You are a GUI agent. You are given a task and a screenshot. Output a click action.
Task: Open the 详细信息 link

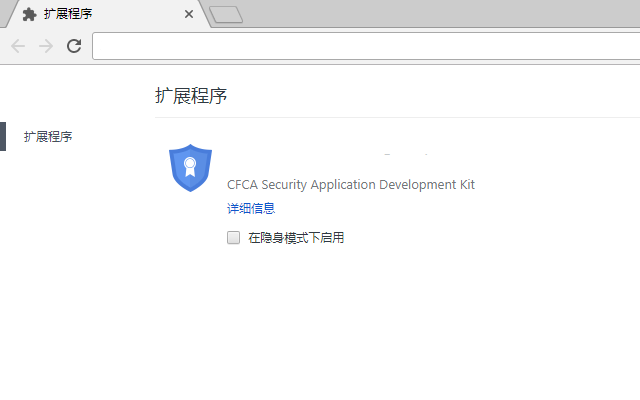(x=251, y=209)
